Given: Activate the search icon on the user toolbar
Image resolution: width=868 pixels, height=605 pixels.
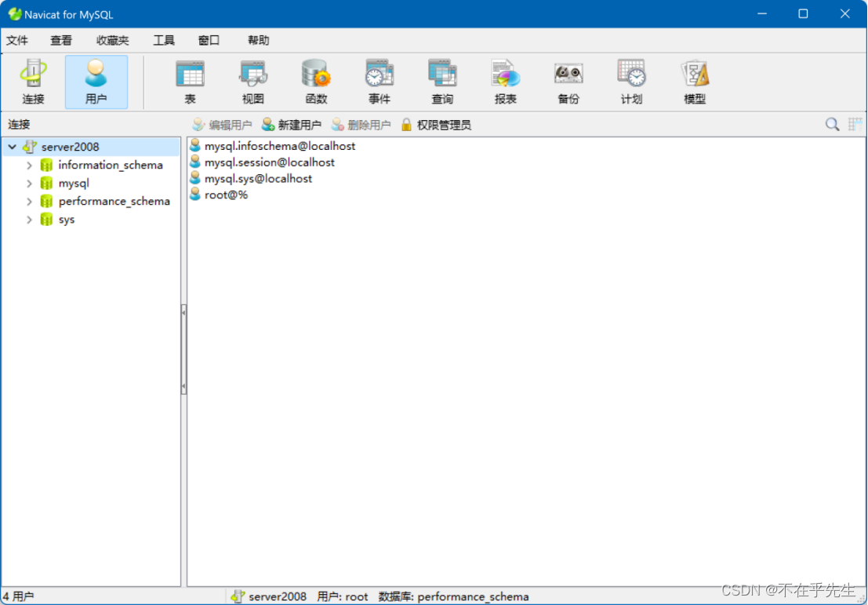Looking at the screenshot, I should click(832, 124).
